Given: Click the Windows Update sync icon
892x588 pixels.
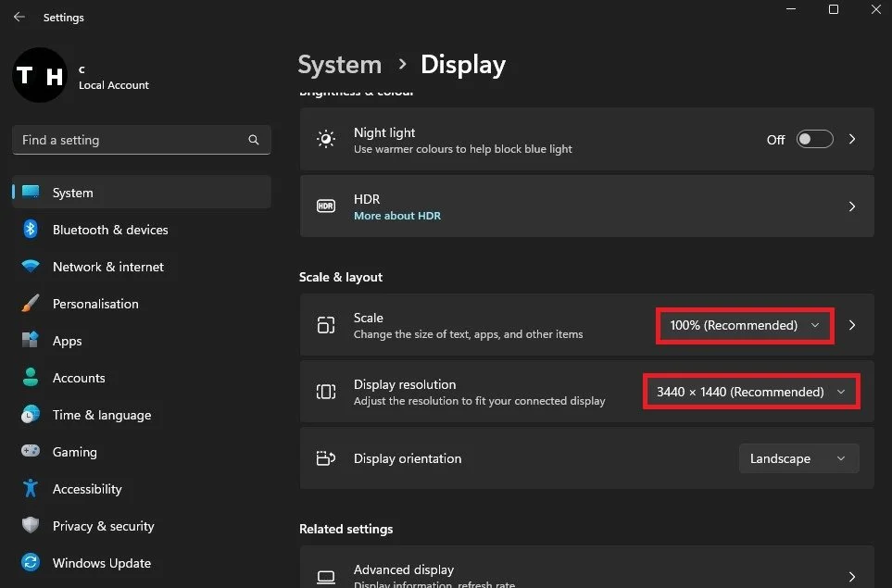Looking at the screenshot, I should 31,562.
